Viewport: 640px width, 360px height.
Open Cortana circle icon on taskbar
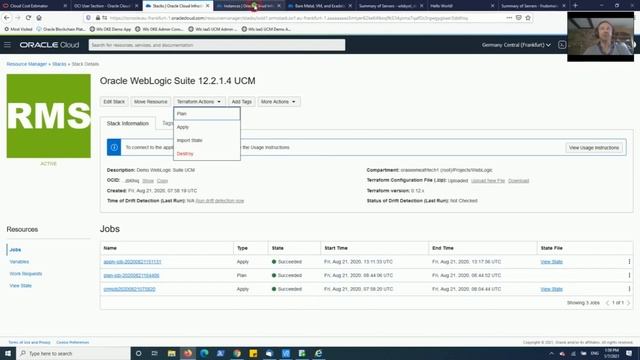[x=139, y=353]
